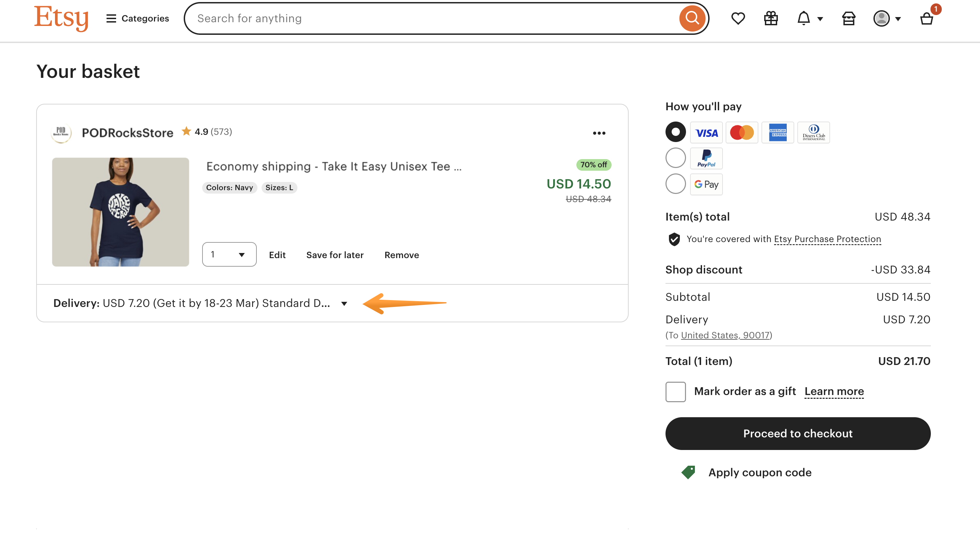Click the Etsy logo
980x549 pixels.
[61, 18]
